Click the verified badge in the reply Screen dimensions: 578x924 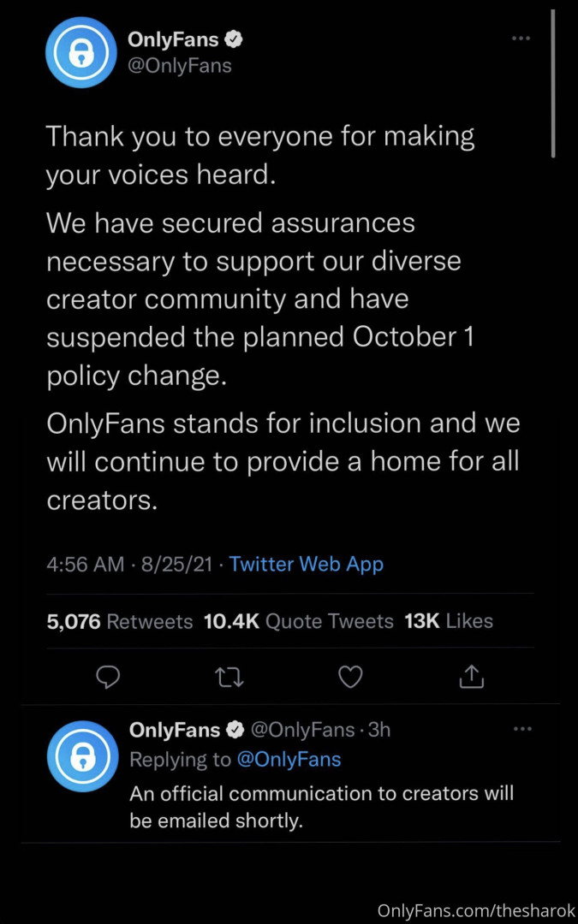point(235,730)
